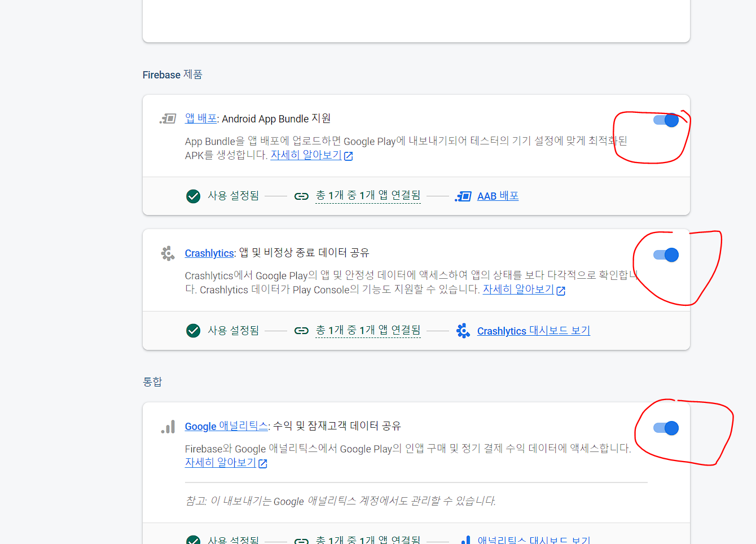Click the blue icon next to AAB 배포

[463, 196]
